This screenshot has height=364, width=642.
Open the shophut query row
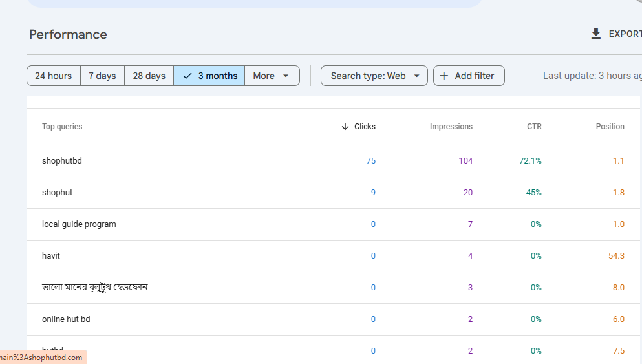click(x=58, y=193)
